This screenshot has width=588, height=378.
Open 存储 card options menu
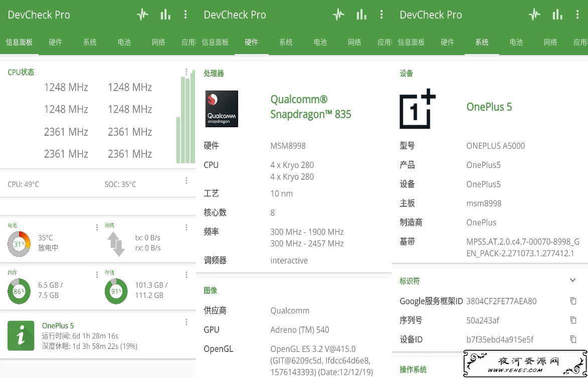click(186, 274)
